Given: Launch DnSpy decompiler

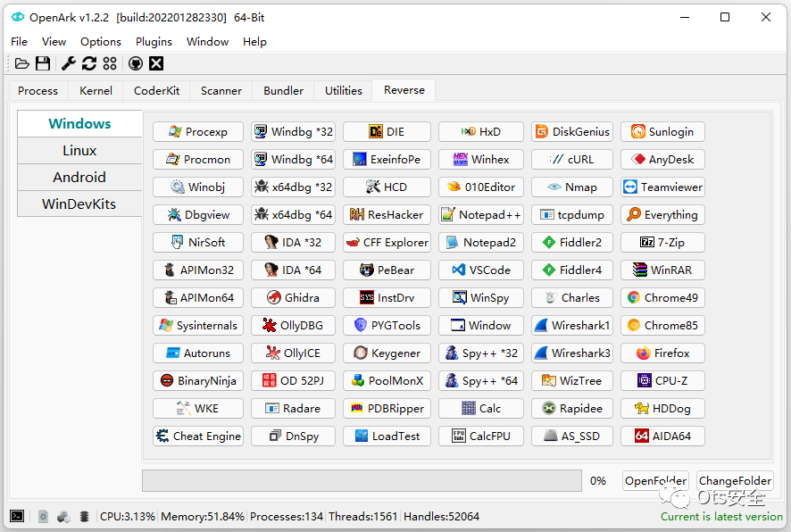Looking at the screenshot, I should click(293, 436).
